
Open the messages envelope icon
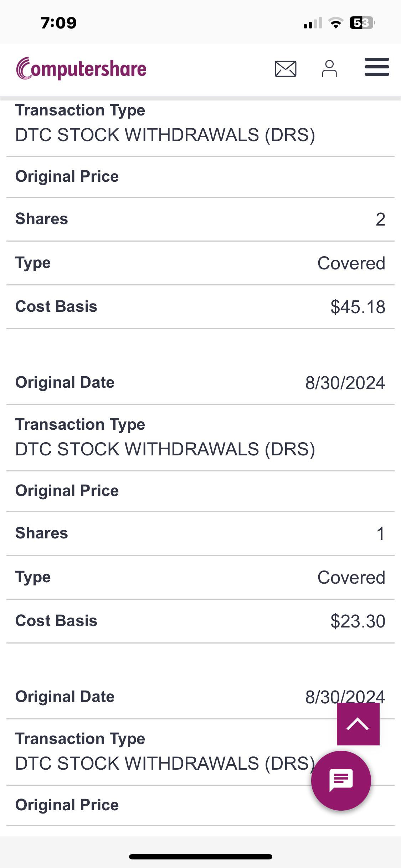[285, 69]
